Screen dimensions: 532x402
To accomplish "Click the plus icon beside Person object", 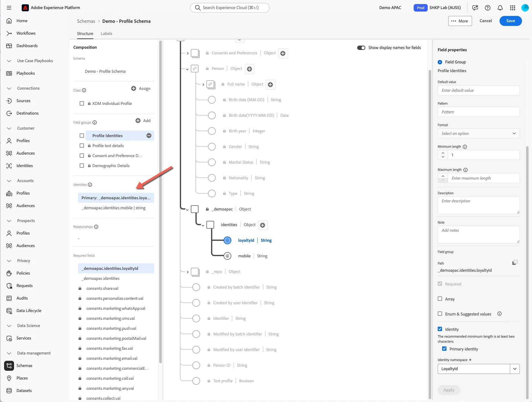I will point(249,69).
